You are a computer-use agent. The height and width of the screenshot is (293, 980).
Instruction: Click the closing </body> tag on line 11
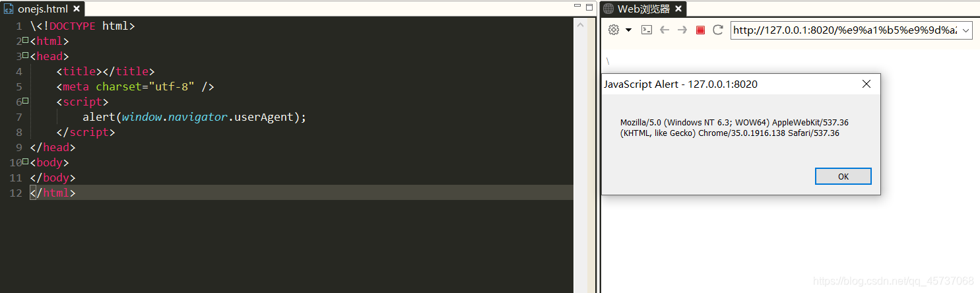tap(53, 178)
